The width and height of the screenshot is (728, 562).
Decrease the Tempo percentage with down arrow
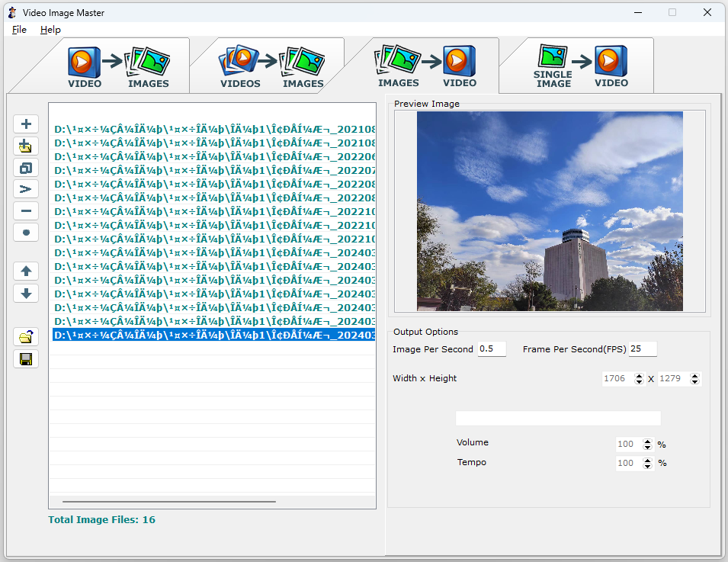pyautogui.click(x=648, y=466)
